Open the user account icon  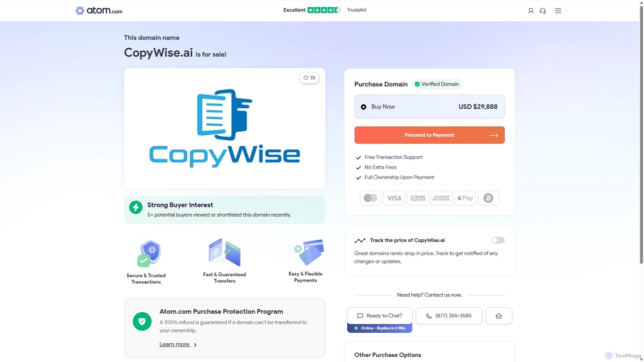coord(531,11)
